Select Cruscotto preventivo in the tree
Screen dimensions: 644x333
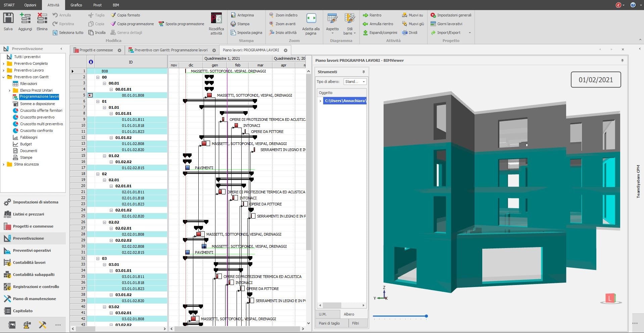[37, 117]
